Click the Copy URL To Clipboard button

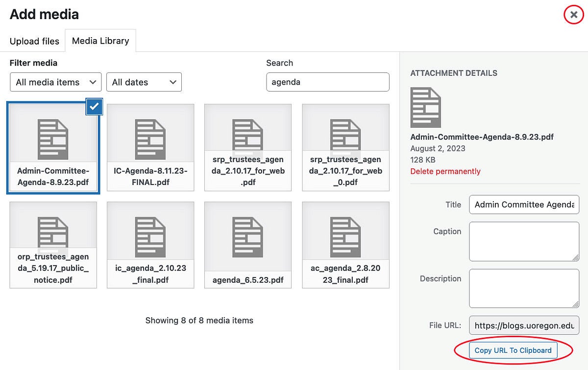coord(513,350)
